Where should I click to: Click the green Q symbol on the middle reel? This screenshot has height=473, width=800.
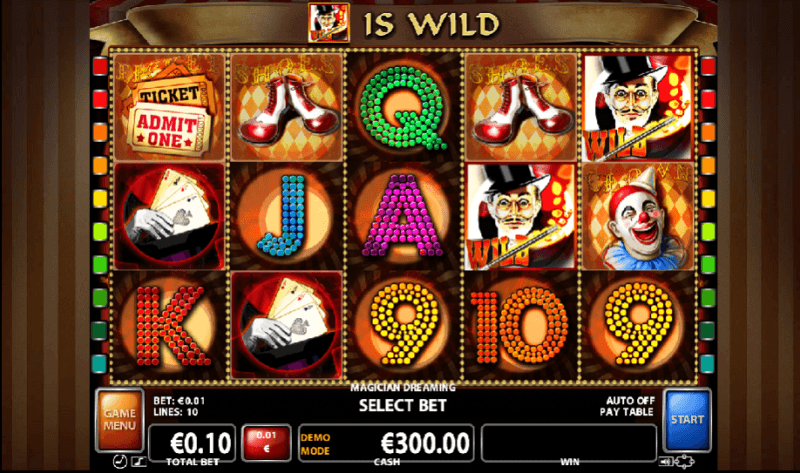[403, 107]
